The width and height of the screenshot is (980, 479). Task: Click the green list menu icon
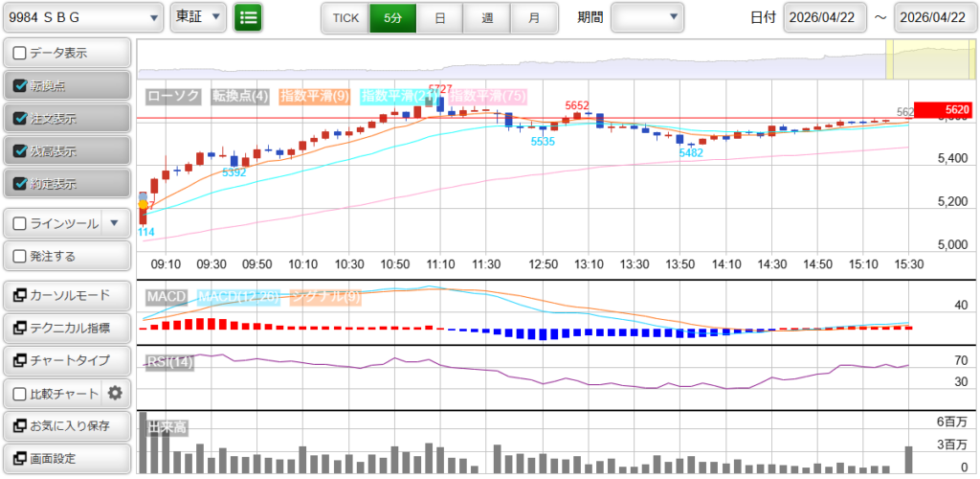coord(248,17)
